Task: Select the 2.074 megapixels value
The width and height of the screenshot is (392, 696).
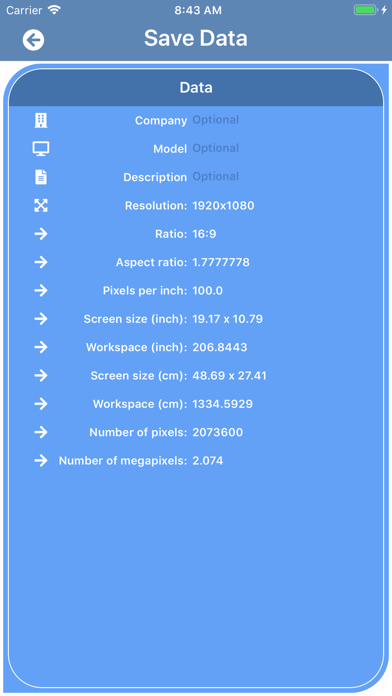Action: 208,461
